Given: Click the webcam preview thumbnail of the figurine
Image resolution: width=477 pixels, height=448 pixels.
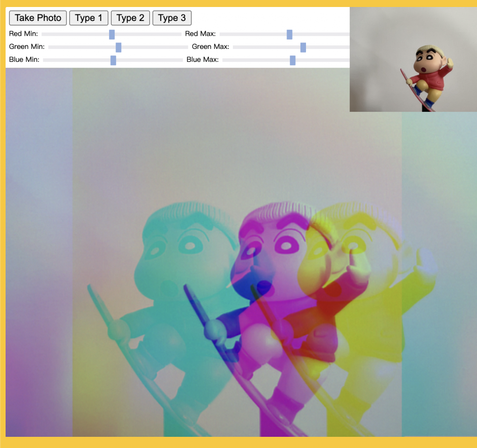Looking at the screenshot, I should (x=414, y=59).
